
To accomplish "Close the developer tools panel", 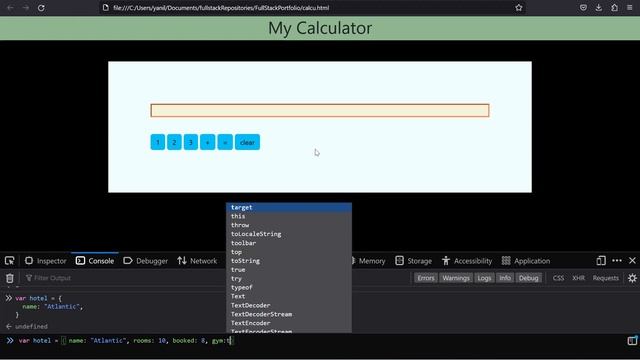I will [632, 261].
